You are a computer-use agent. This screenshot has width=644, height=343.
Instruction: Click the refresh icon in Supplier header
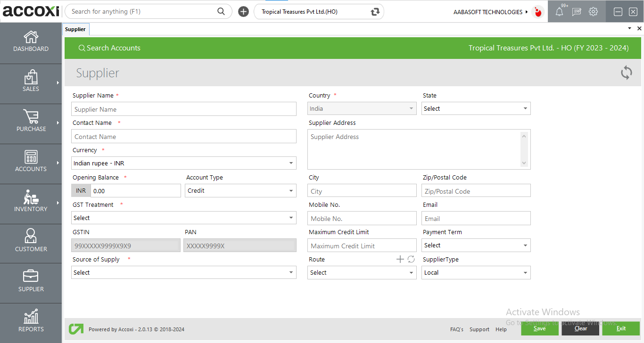click(626, 73)
